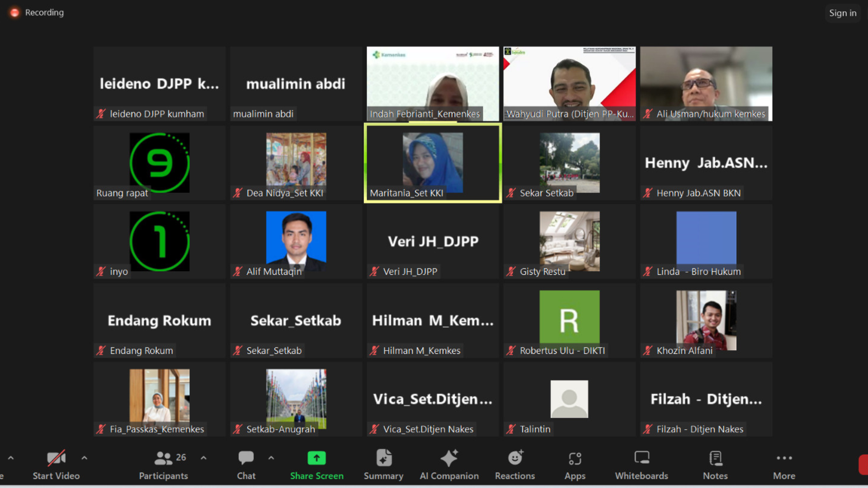Click the Hilman M_Kemkes name label
868x488 pixels.
[x=422, y=351]
